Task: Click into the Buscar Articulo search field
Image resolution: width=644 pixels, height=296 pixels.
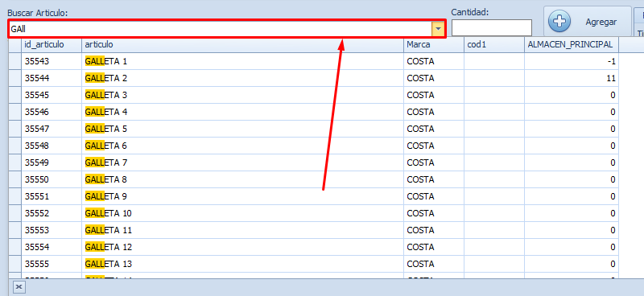Action: (220, 29)
